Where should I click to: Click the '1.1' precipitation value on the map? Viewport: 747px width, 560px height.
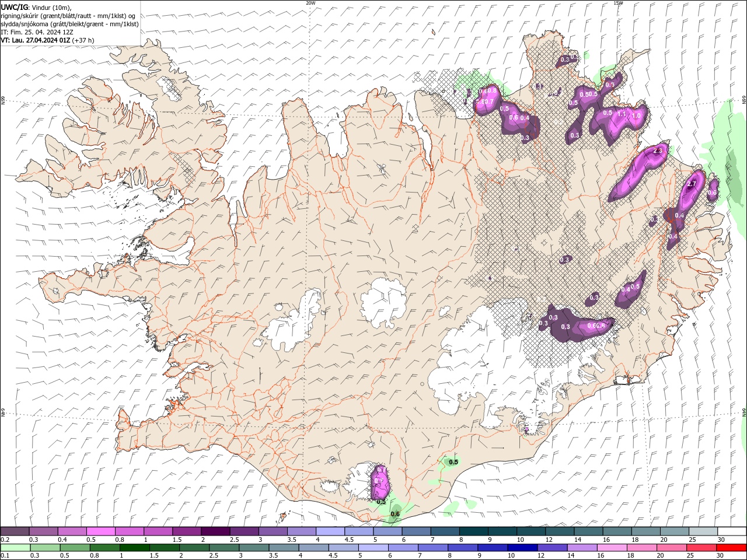(622, 115)
